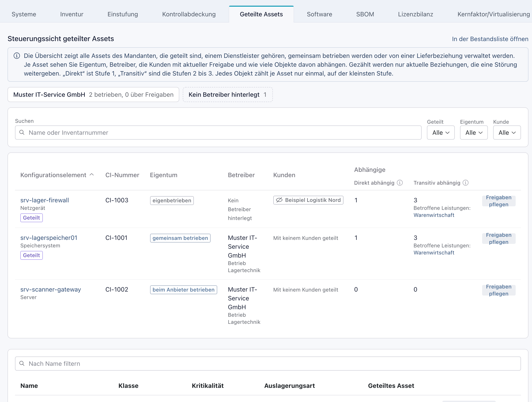Open the srv-scanner-gateway asset link
Screen dimensions: 532x402
pos(51,289)
